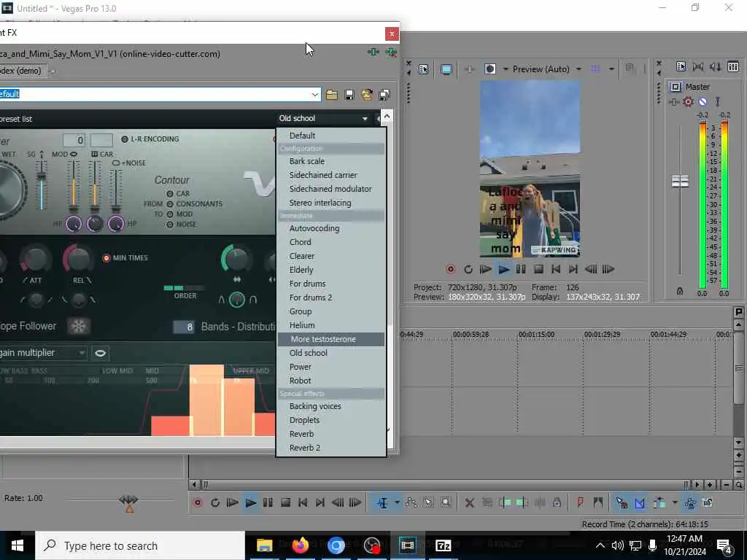The image size is (747, 560).
Task: Go to end in the timeline transport bar
Action: (320, 502)
